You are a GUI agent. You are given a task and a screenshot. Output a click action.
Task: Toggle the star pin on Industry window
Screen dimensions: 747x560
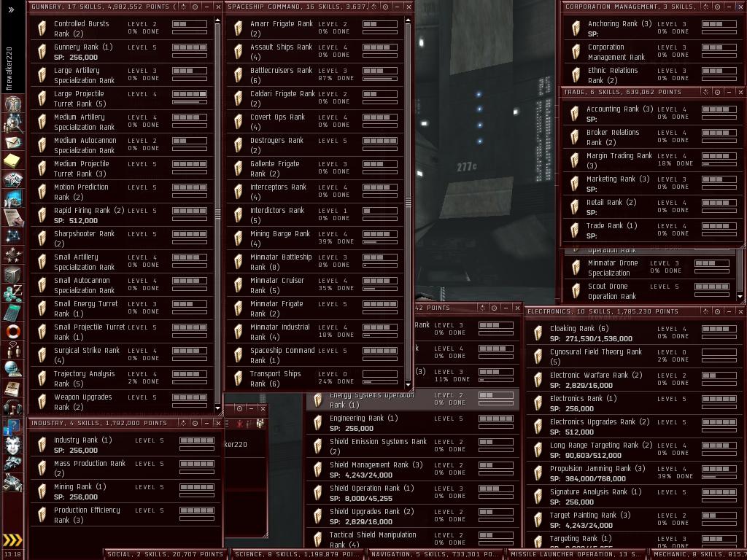(x=184, y=423)
